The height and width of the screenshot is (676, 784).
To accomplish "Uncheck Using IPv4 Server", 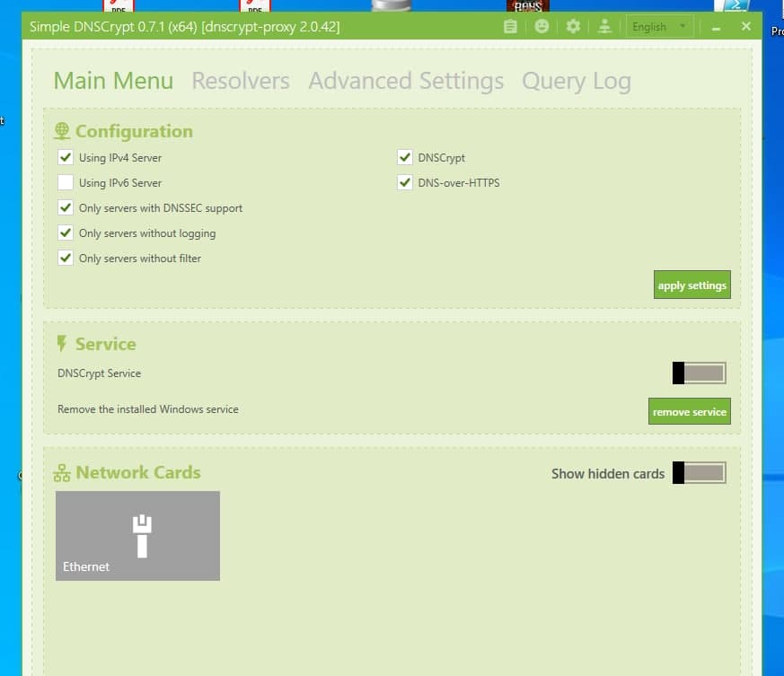I will pyautogui.click(x=66, y=158).
